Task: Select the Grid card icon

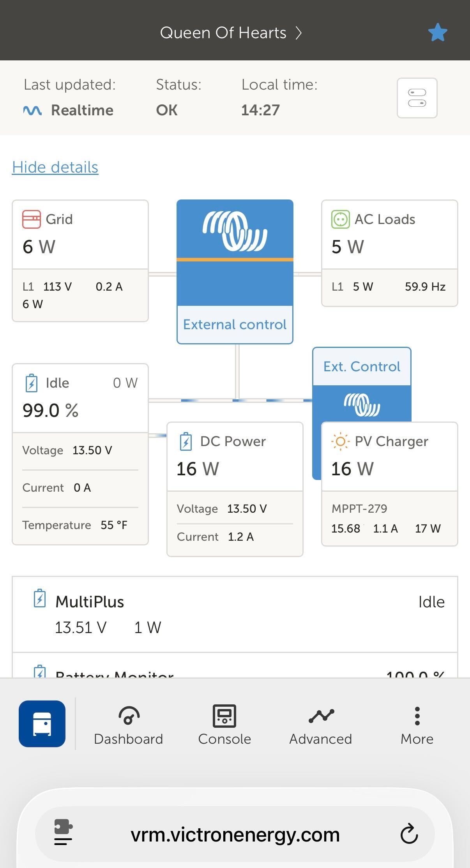Action: (x=31, y=219)
